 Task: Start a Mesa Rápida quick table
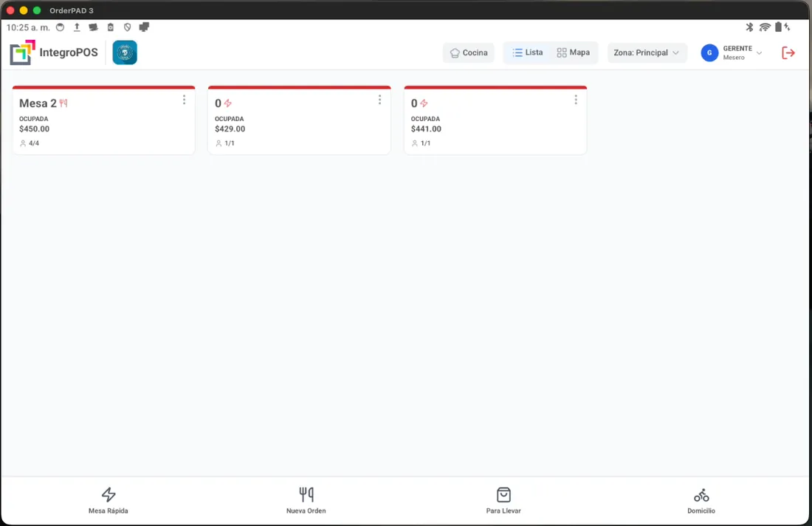[109, 501]
